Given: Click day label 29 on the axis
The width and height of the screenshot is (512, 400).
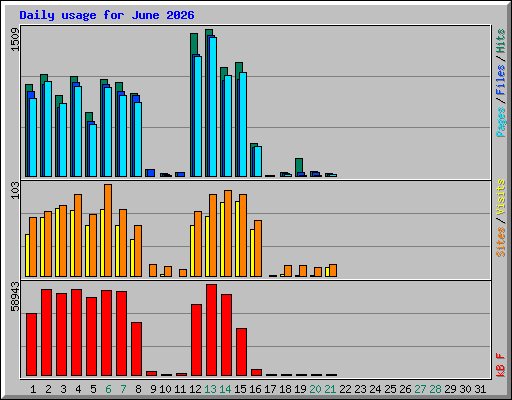Looking at the screenshot, I should point(450,389).
